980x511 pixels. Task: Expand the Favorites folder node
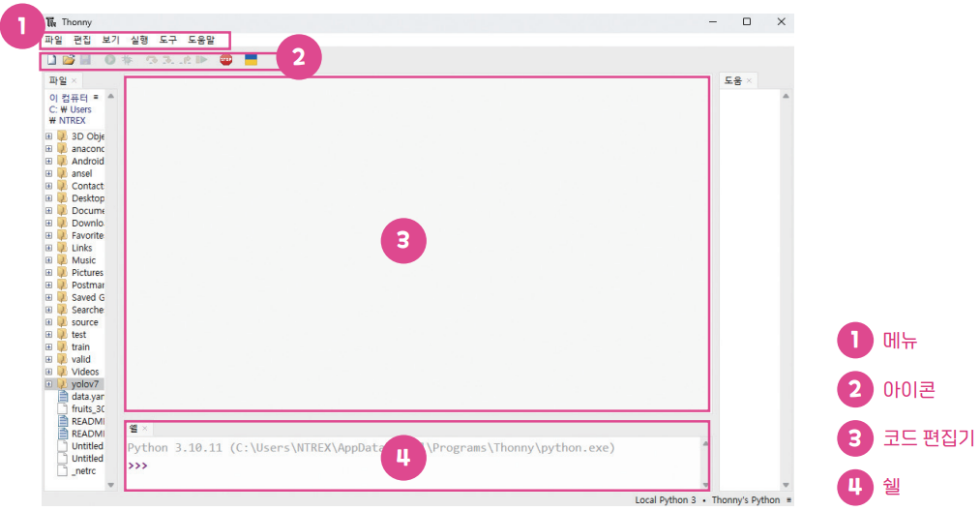tap(48, 236)
